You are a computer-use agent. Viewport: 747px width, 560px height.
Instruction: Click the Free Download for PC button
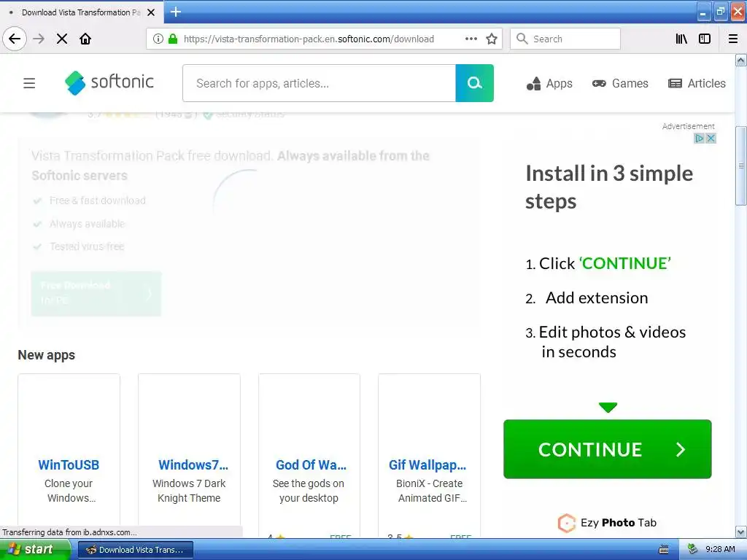[96, 293]
